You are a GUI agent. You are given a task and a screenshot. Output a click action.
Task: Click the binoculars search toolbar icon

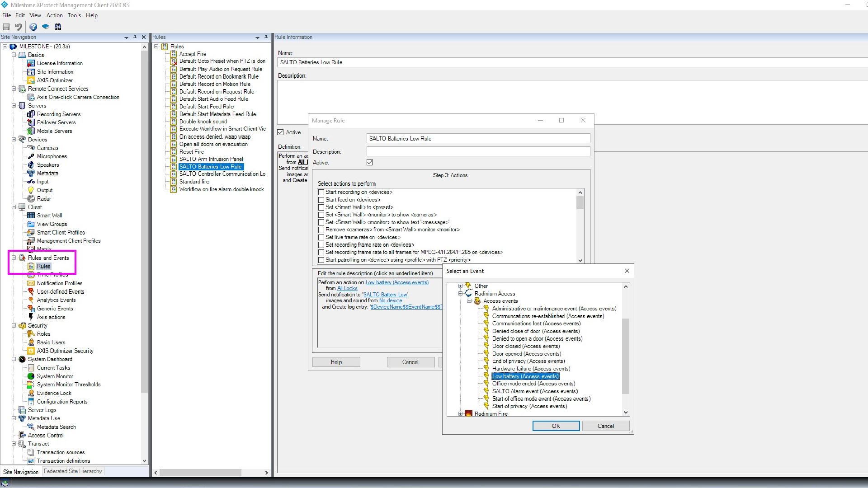[58, 27]
